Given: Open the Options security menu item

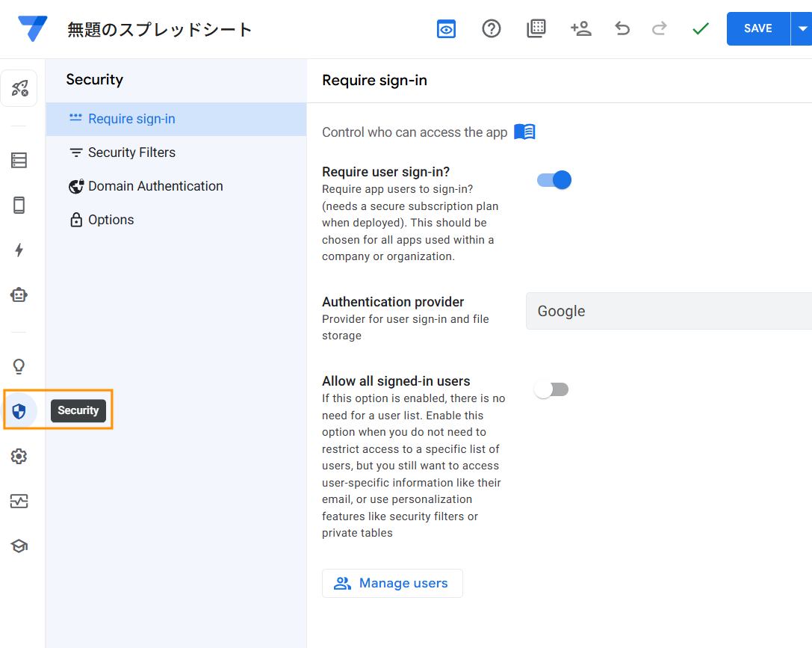Looking at the screenshot, I should pyautogui.click(x=111, y=220).
